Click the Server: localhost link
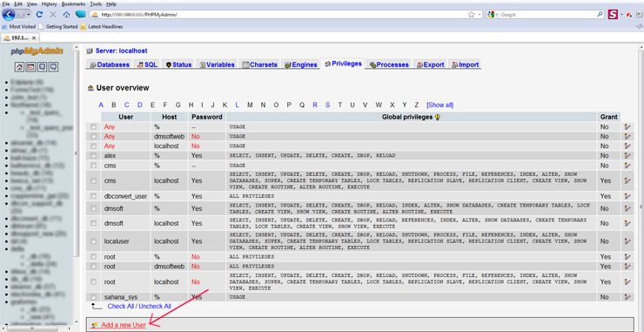 click(x=121, y=51)
